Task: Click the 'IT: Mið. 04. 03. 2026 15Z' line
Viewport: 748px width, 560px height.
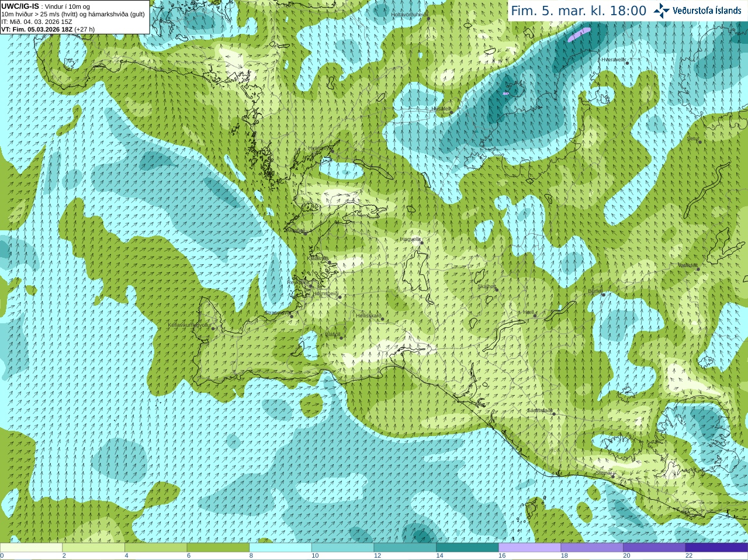Action: pos(37,22)
